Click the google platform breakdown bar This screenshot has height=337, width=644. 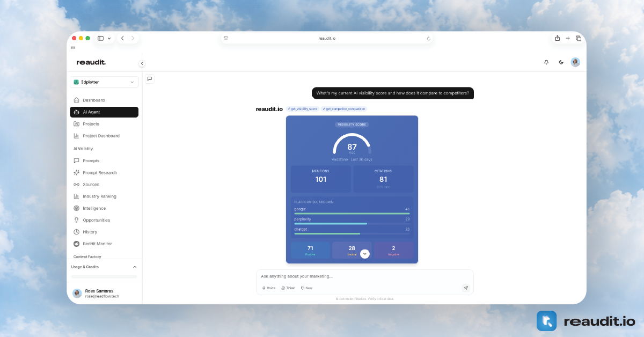click(352, 214)
